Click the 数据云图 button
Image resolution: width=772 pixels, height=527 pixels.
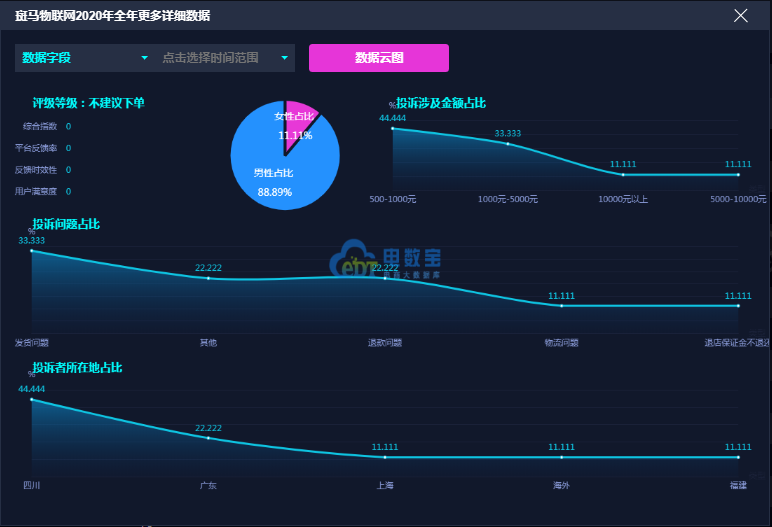[x=379, y=58]
